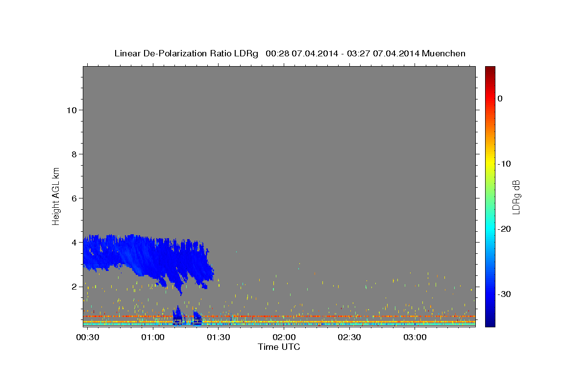The image size is (588, 392).
Task: Click the height tick label 8
Action: 74,154
